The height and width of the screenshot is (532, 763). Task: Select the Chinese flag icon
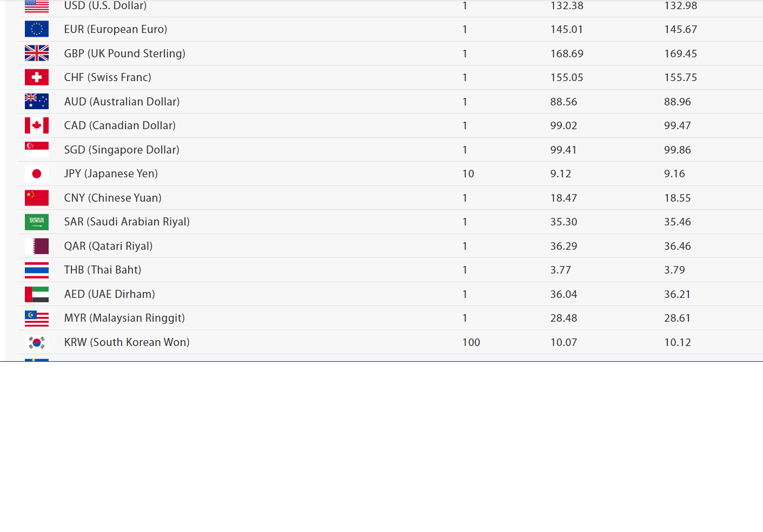coord(37,197)
